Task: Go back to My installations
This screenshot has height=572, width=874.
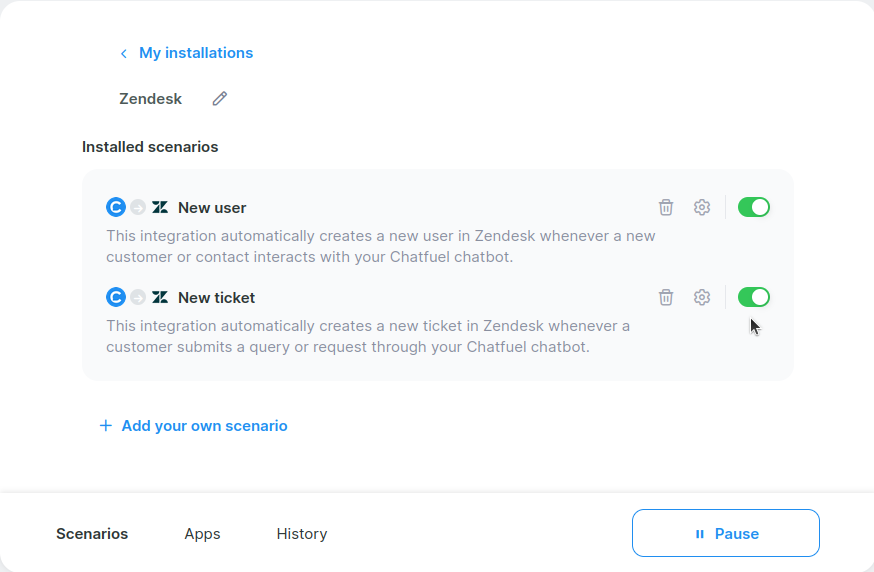Action: pos(196,53)
